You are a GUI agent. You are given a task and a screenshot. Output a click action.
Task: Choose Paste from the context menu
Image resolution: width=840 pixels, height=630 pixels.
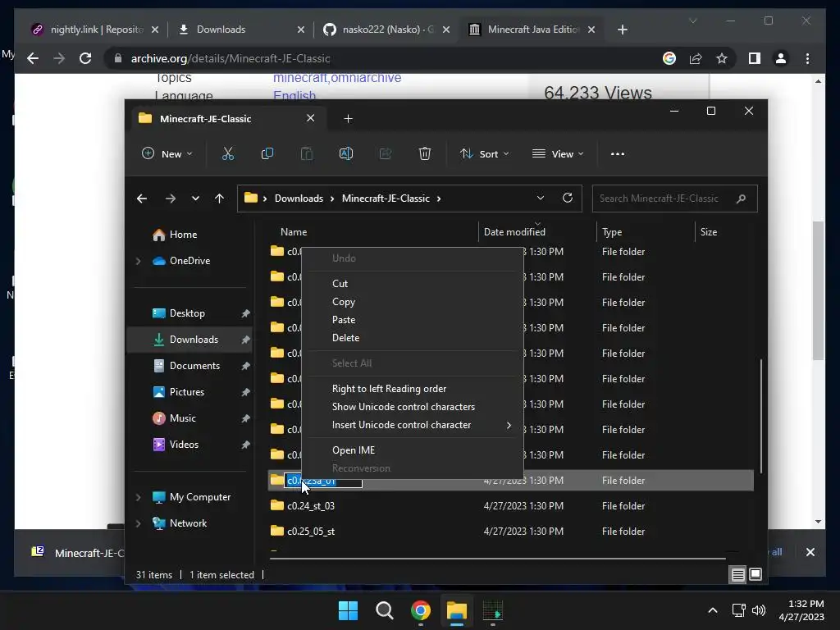point(413,320)
